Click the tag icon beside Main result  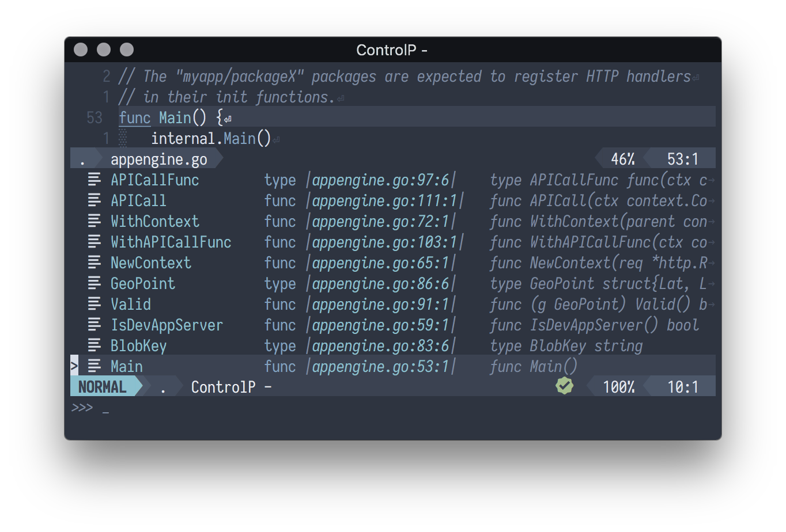95,367
